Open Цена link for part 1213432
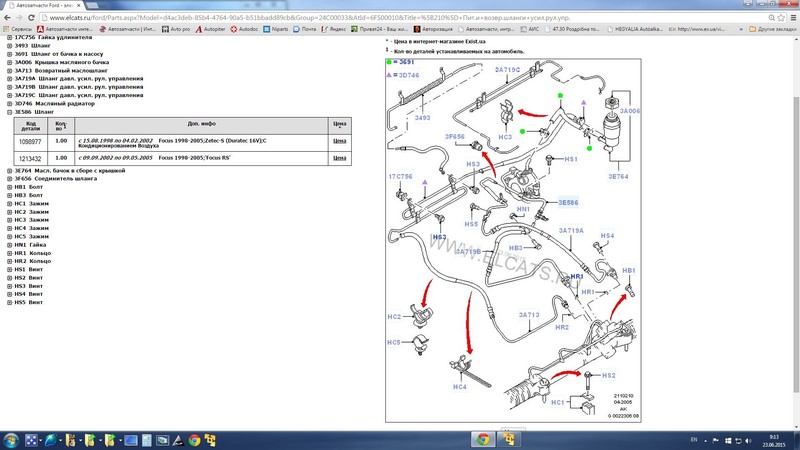Image resolution: width=800 pixels, height=450 pixels. tap(339, 158)
